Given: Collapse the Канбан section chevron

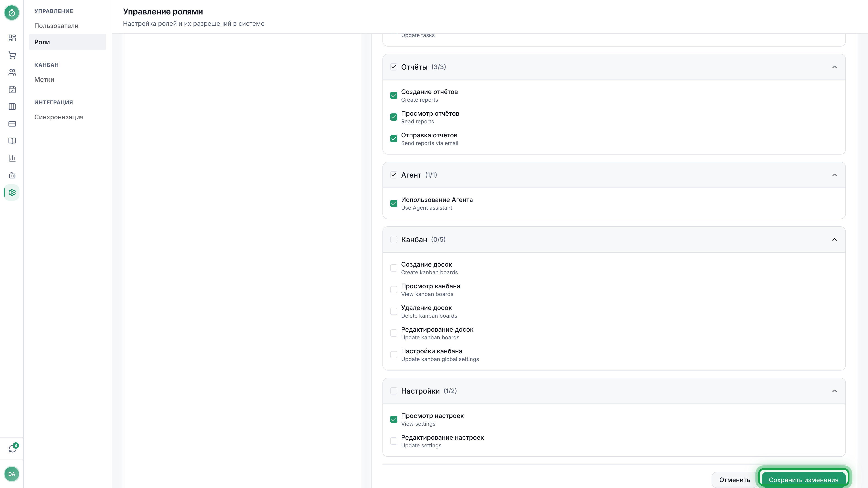Looking at the screenshot, I should 834,239.
